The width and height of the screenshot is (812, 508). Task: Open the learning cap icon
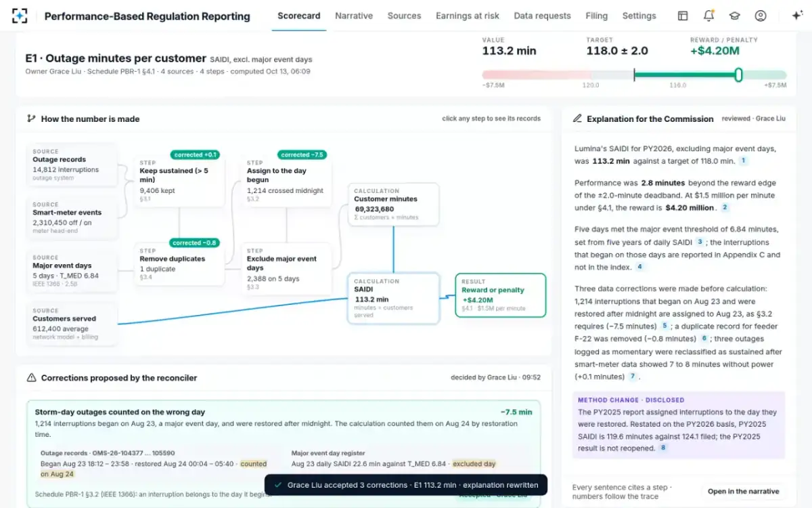[x=734, y=16]
